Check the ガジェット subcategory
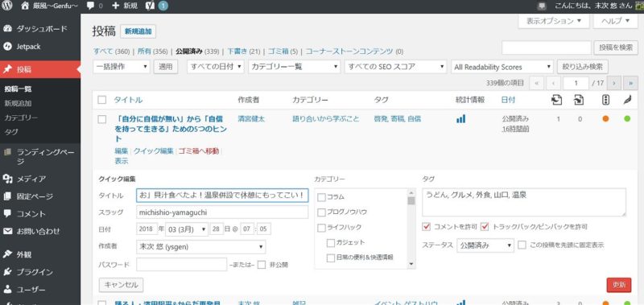 click(x=331, y=242)
